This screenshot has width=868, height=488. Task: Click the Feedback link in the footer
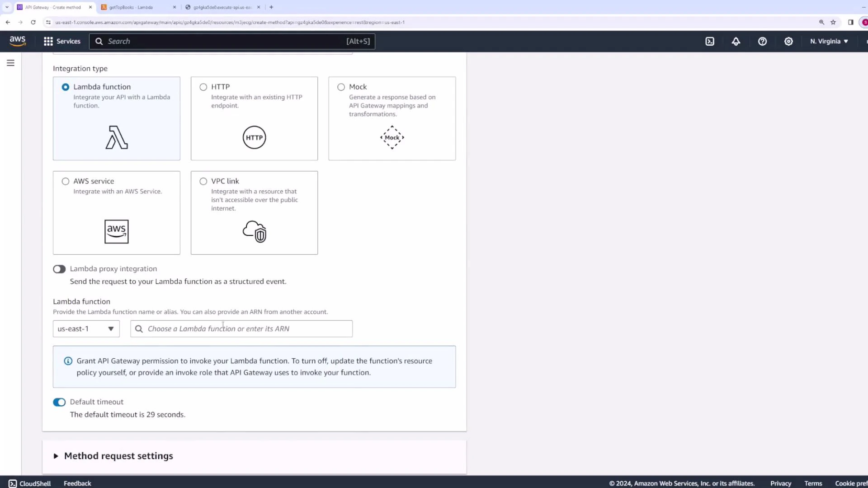77,483
